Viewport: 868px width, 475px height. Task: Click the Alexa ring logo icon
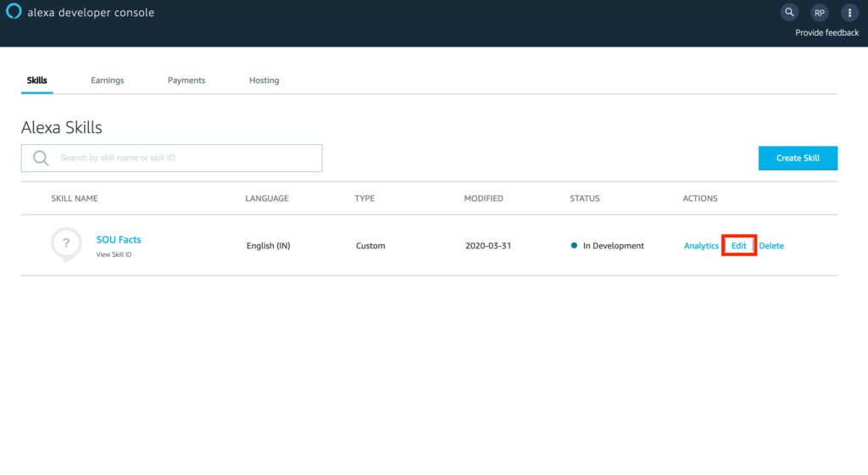click(14, 12)
